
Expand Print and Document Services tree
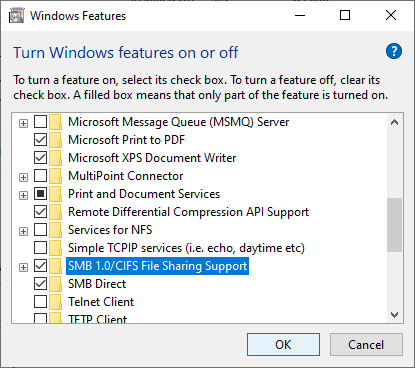click(x=23, y=195)
